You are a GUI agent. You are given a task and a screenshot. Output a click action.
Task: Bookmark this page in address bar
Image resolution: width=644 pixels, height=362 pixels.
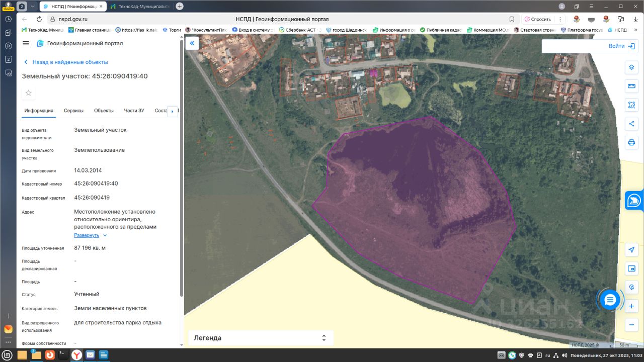tap(512, 19)
